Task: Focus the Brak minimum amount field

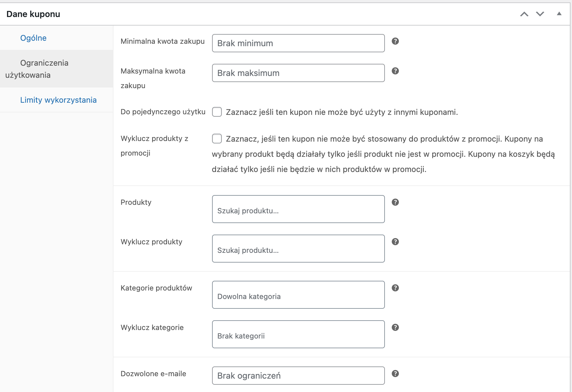Action: (x=298, y=43)
